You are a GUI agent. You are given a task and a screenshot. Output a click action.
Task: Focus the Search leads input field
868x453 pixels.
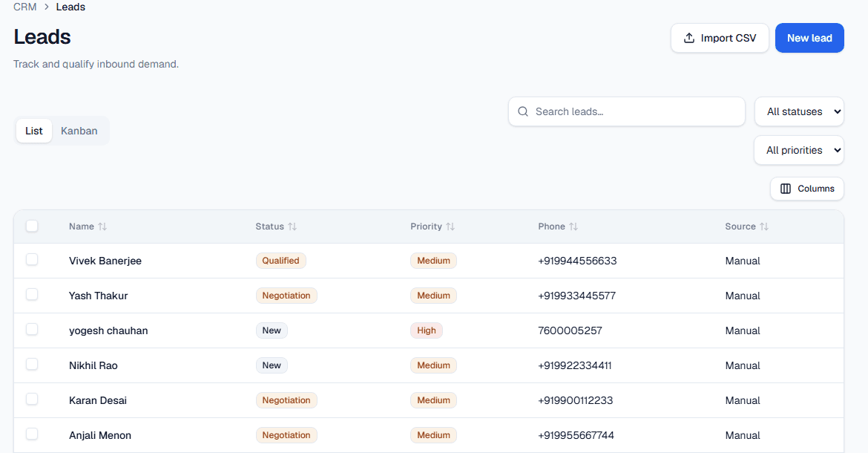(x=627, y=111)
